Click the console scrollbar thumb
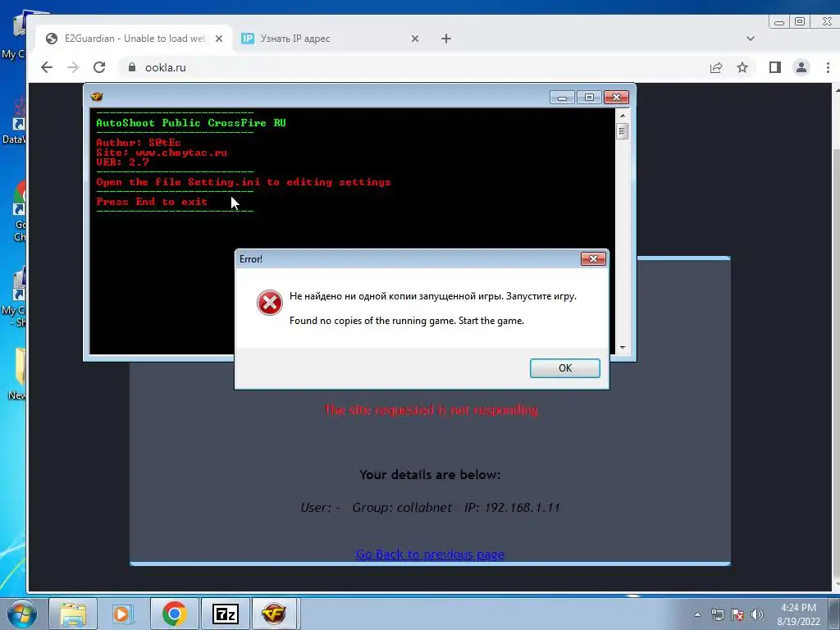The image size is (840, 630). [622, 131]
